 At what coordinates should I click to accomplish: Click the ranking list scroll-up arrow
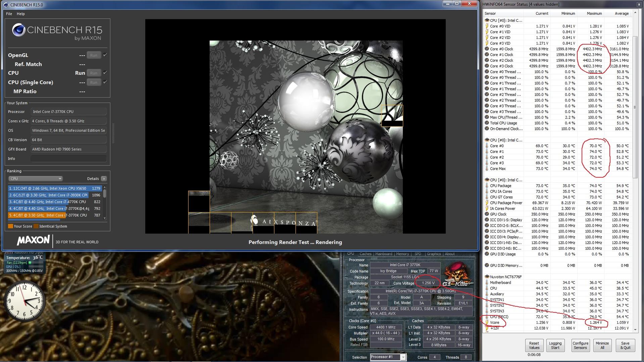click(105, 187)
